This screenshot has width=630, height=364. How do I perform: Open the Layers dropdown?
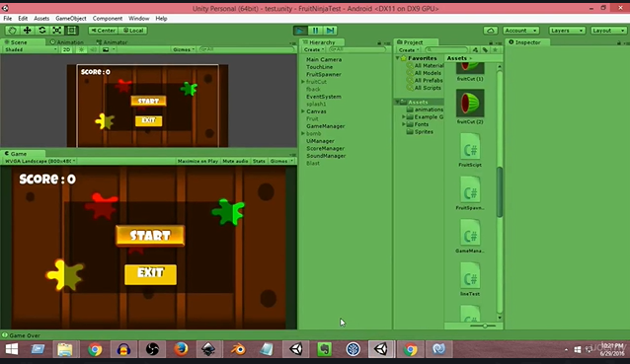[567, 31]
